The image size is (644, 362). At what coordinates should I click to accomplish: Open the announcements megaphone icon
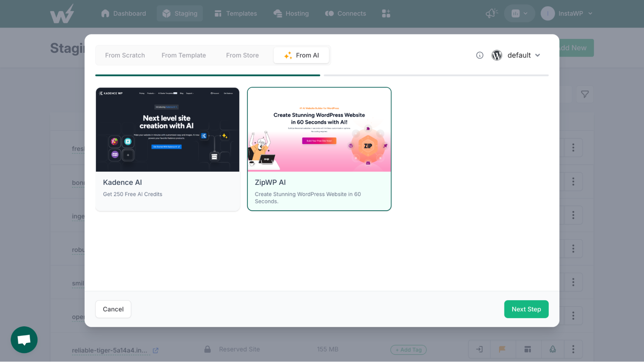pos(492,14)
